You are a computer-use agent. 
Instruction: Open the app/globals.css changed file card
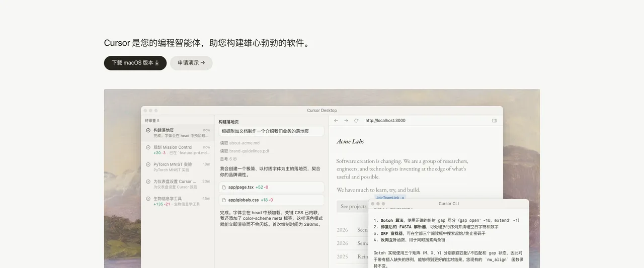[x=271, y=200]
